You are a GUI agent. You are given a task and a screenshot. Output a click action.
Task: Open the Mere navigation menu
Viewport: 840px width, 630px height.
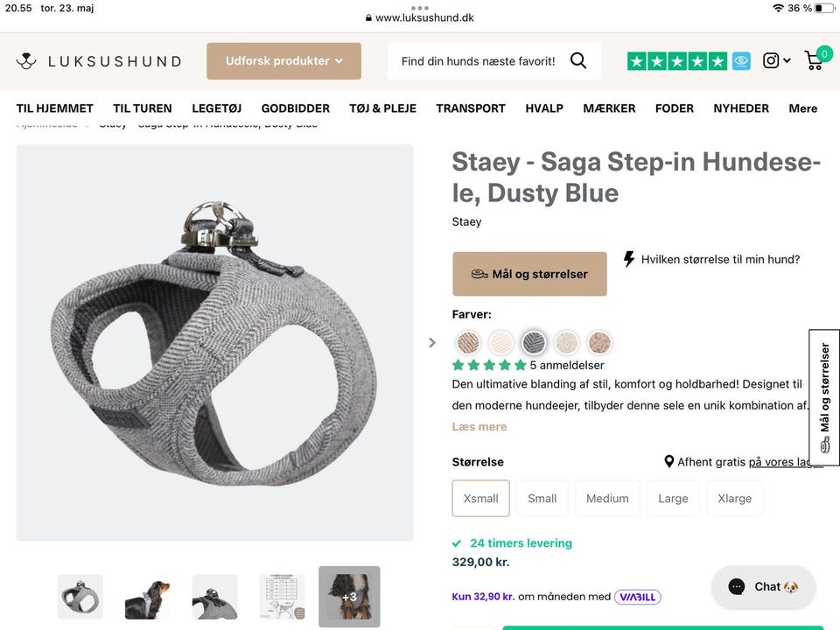802,108
